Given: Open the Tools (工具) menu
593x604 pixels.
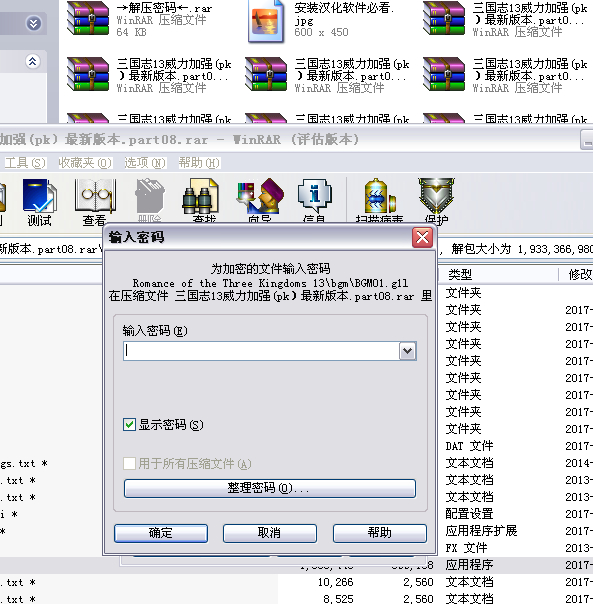Looking at the screenshot, I should point(25,163).
